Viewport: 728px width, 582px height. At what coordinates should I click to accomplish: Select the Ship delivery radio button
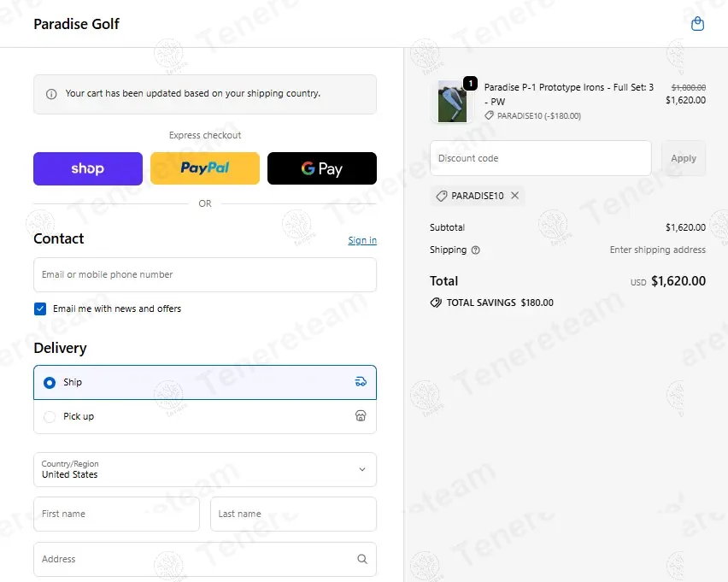point(50,382)
